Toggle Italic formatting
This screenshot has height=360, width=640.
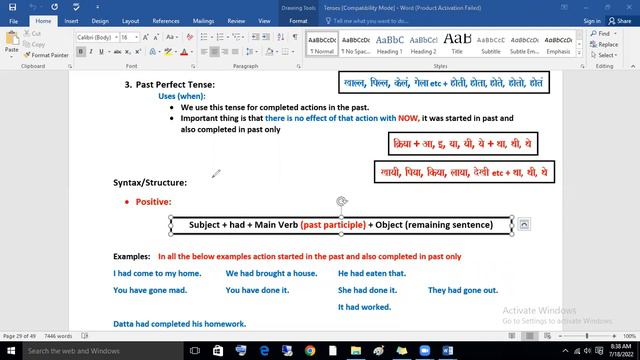tap(91, 52)
